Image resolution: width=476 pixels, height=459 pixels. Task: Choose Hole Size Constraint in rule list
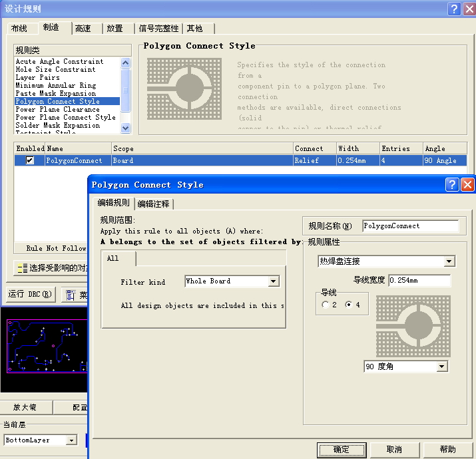(55, 69)
